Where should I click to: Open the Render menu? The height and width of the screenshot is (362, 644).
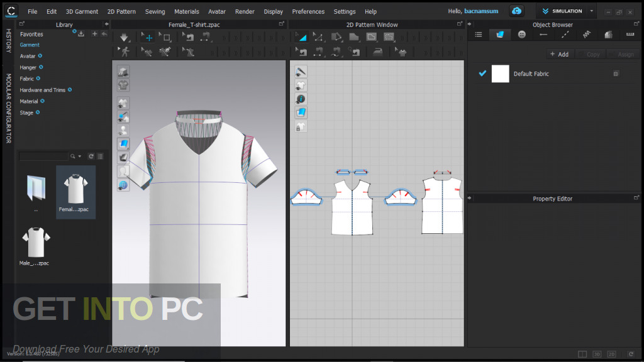coord(245,11)
